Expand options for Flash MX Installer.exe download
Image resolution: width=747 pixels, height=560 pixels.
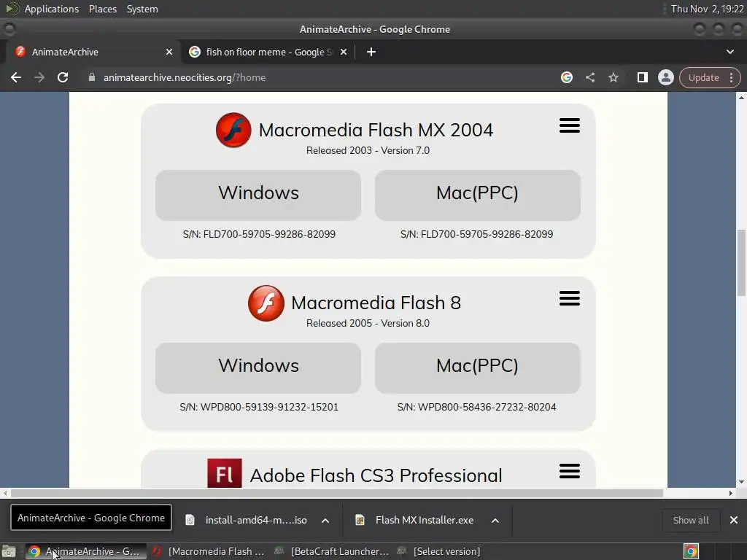tap(495, 521)
